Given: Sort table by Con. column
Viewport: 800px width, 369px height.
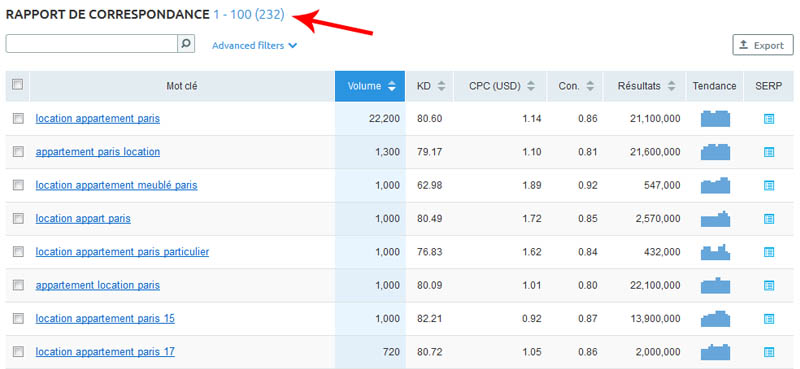Looking at the screenshot, I should point(576,86).
